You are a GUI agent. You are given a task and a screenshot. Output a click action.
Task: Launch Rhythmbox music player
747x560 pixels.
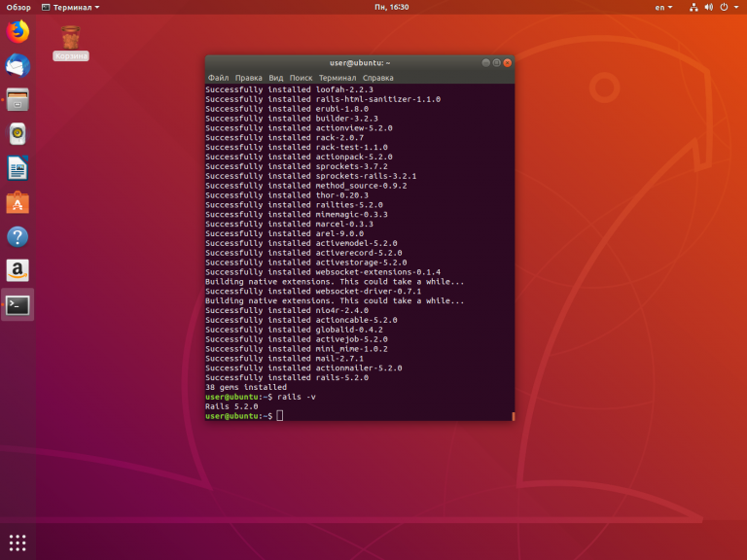[x=18, y=134]
